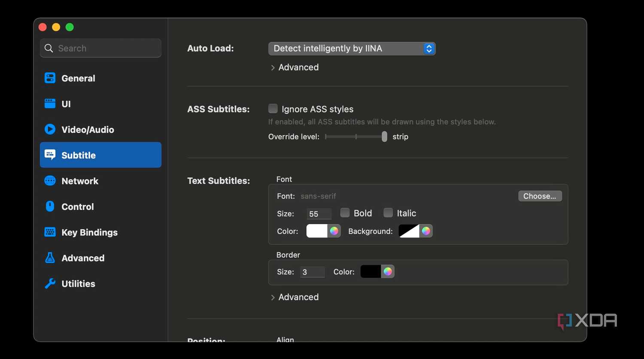This screenshot has width=644, height=359.
Task: Click the Utilities wrench icon
Action: [x=50, y=283]
